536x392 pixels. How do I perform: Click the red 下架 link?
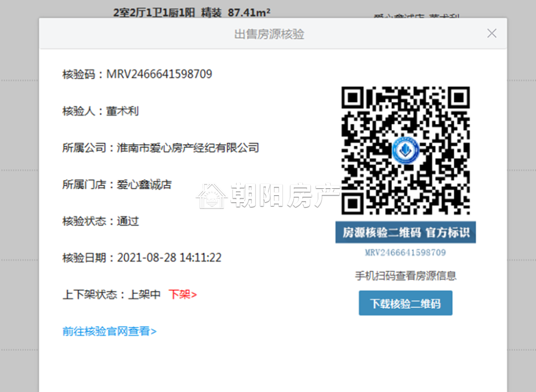183,294
